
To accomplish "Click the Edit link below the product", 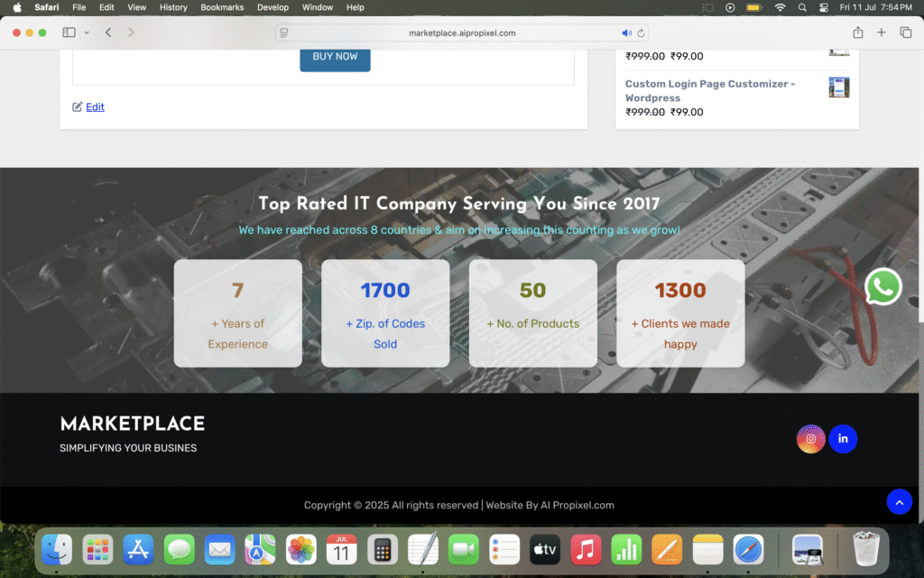I will point(95,107).
